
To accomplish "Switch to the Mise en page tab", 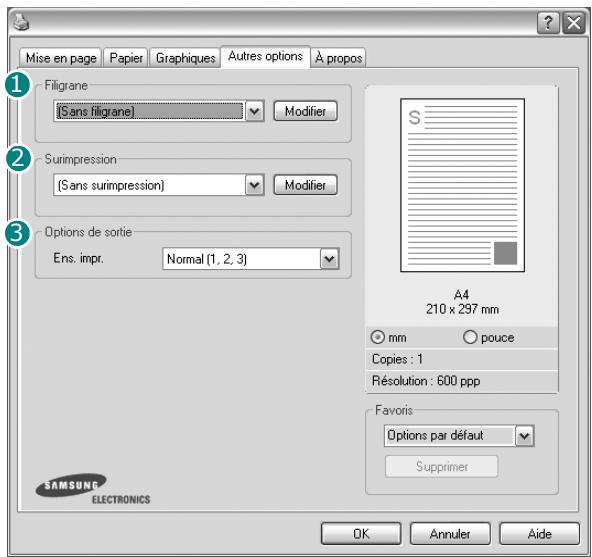I will pyautogui.click(x=61, y=58).
